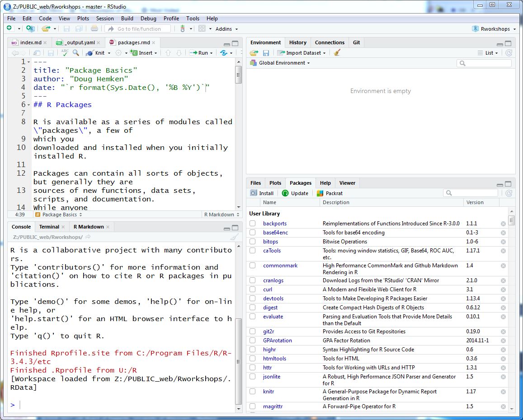Enable the devtools package checkbox
Image resolution: width=523 pixels, height=420 pixels.
(x=252, y=299)
